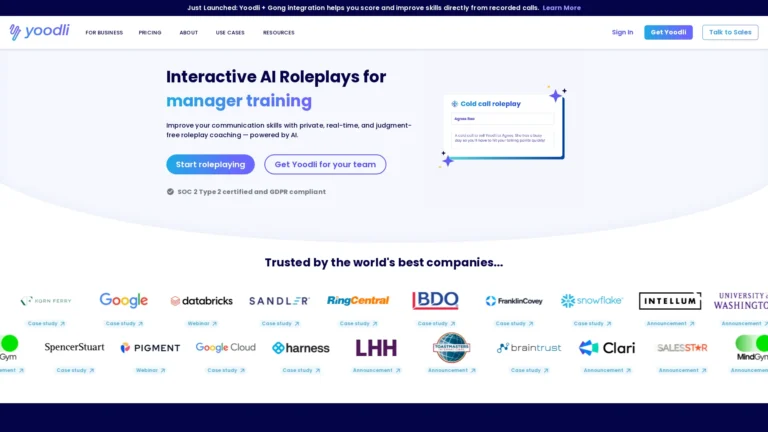Follow the Learn More announcement link
768x432 pixels.
(561, 7)
